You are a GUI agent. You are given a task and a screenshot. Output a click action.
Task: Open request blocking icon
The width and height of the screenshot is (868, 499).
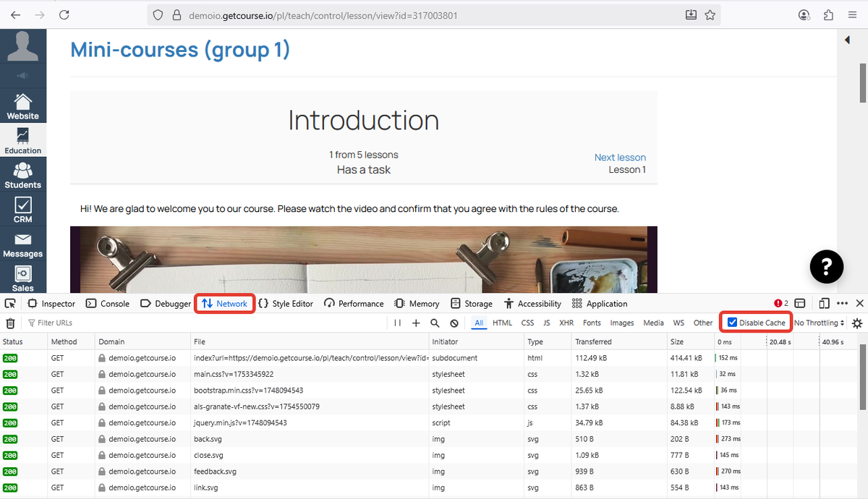pyautogui.click(x=454, y=323)
